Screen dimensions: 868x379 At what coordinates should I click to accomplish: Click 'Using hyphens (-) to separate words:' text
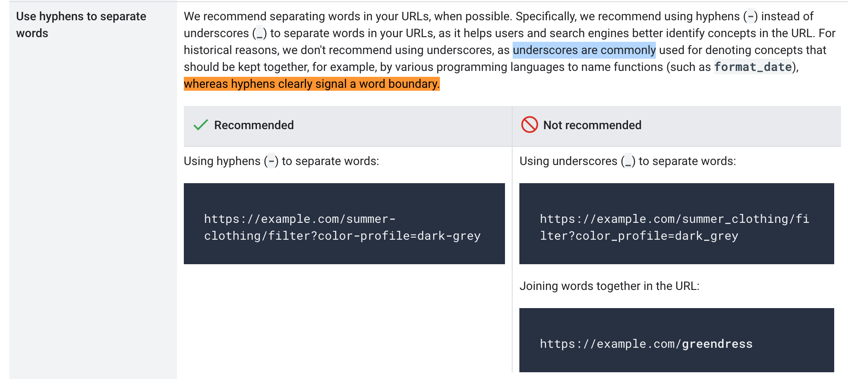click(x=281, y=161)
